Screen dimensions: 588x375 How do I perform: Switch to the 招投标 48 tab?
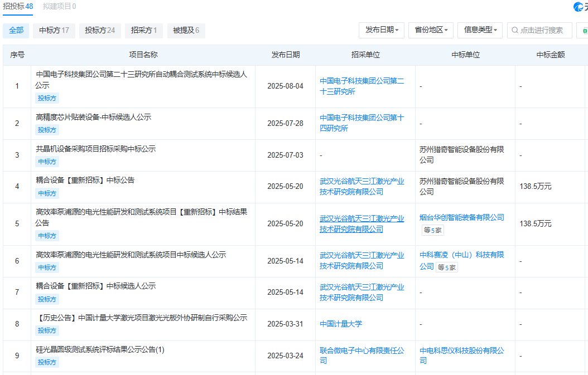(18, 6)
